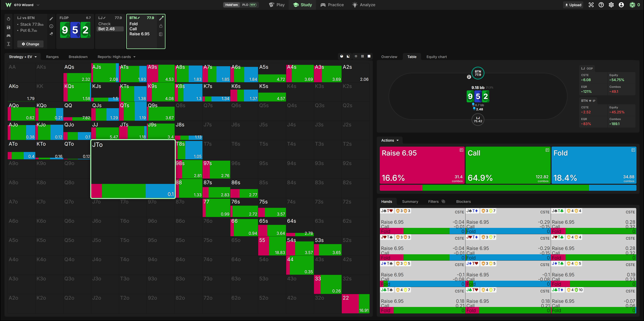Edit the LJ vs BTN spot pencil icon

tap(51, 19)
